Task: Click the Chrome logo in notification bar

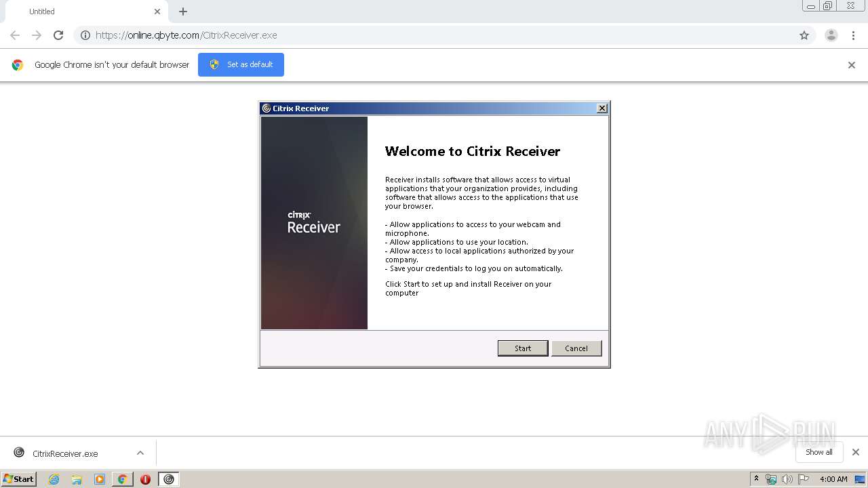Action: 18,65
